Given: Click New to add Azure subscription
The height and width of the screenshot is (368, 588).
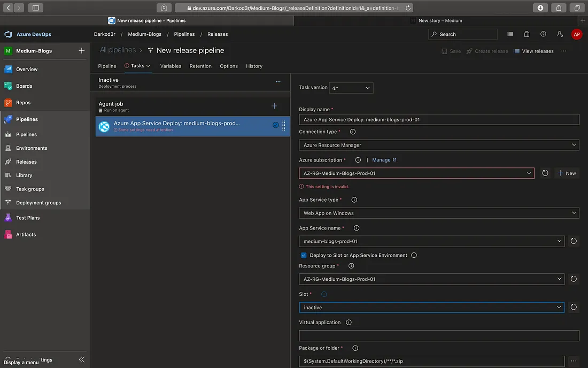Looking at the screenshot, I should pyautogui.click(x=567, y=173).
